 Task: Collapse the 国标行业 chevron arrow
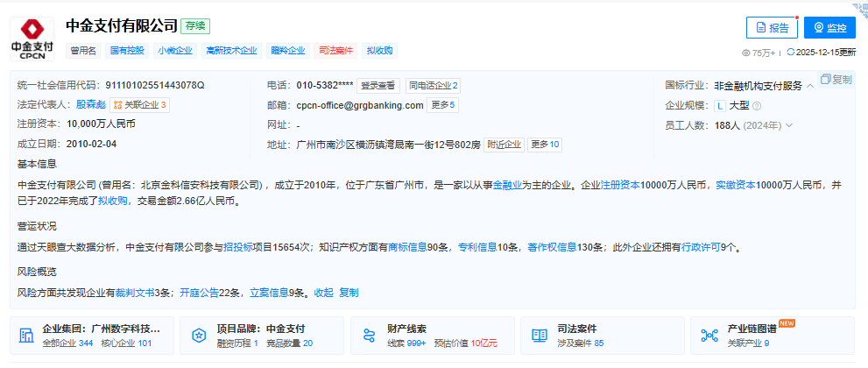(810, 86)
